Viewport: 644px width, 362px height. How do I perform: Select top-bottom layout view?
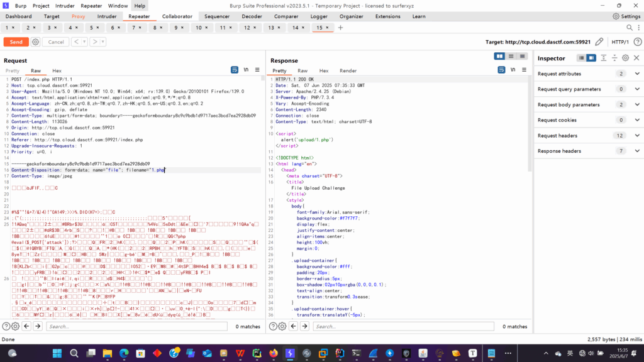tap(511, 56)
